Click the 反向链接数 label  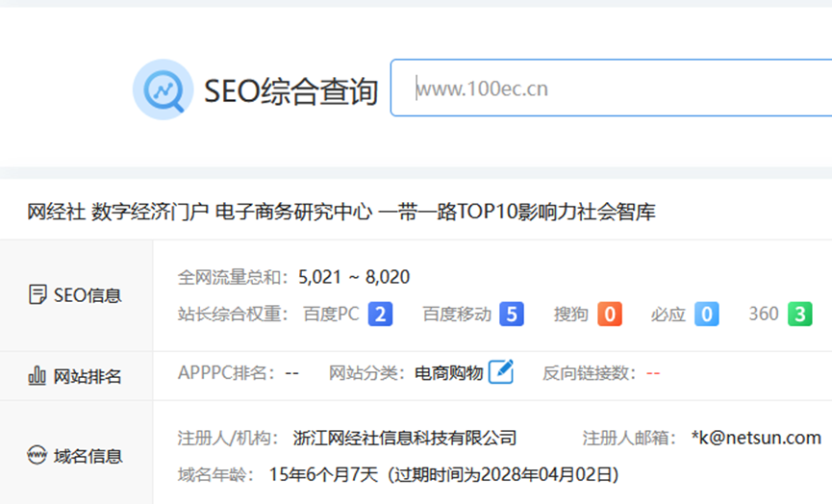coord(589,373)
